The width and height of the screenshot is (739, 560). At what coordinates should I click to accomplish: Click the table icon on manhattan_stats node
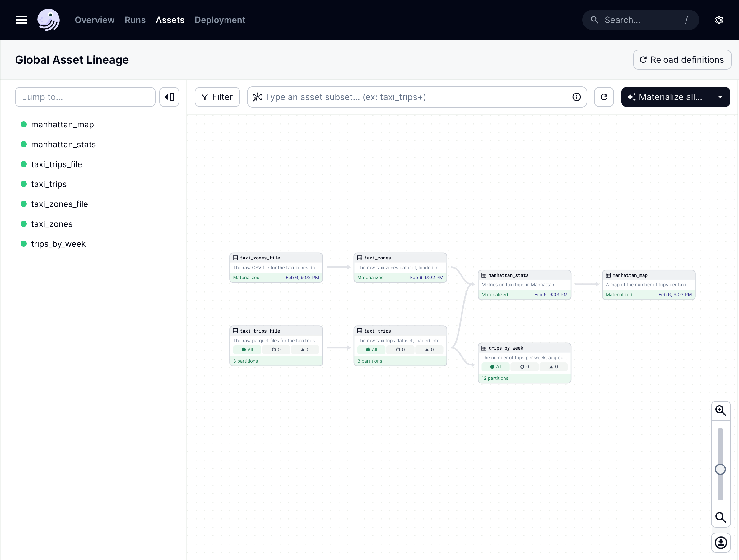(x=484, y=275)
